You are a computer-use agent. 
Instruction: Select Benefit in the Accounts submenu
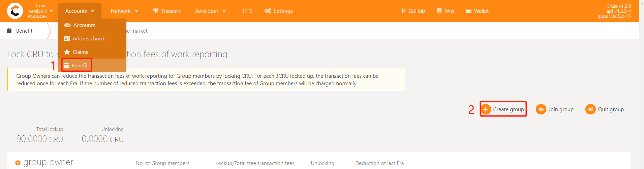coord(92,65)
